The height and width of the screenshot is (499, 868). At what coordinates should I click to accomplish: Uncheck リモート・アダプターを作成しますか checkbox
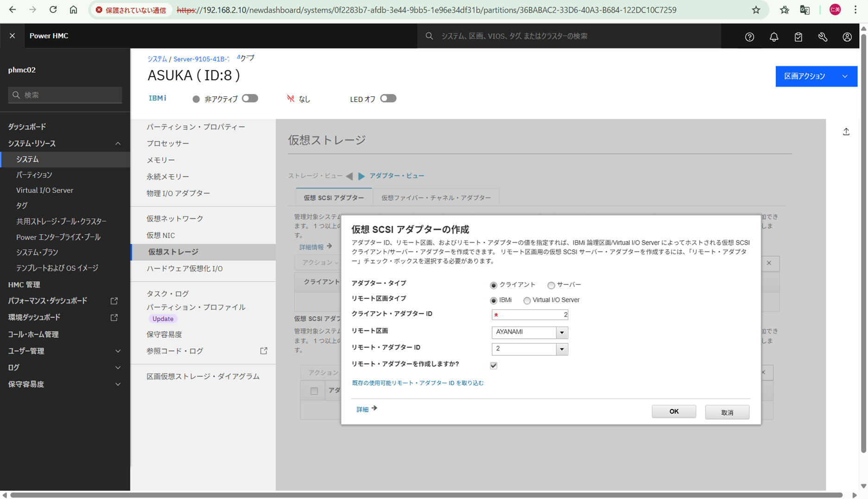click(x=493, y=365)
